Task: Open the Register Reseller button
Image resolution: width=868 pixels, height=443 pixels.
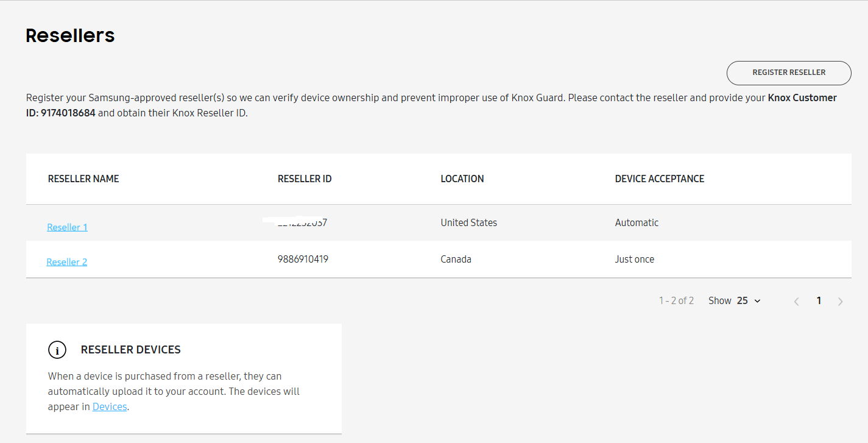Action: [x=789, y=73]
